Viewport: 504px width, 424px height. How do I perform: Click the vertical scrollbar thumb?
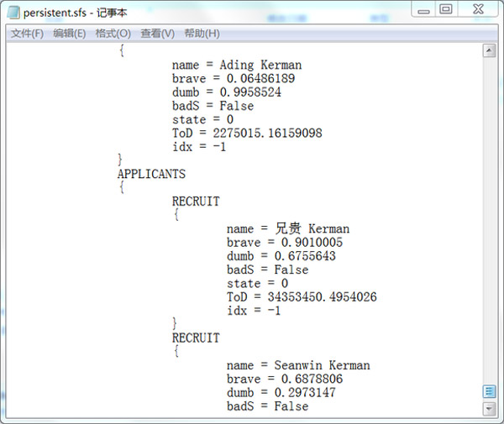(489, 391)
